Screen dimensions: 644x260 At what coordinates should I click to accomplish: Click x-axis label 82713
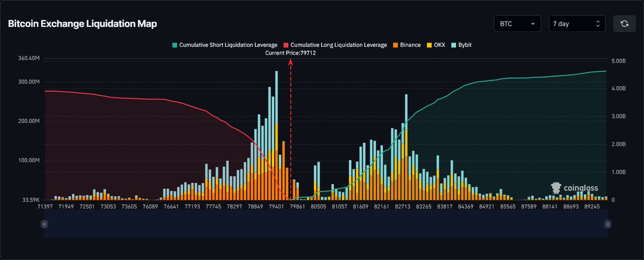[x=402, y=206]
